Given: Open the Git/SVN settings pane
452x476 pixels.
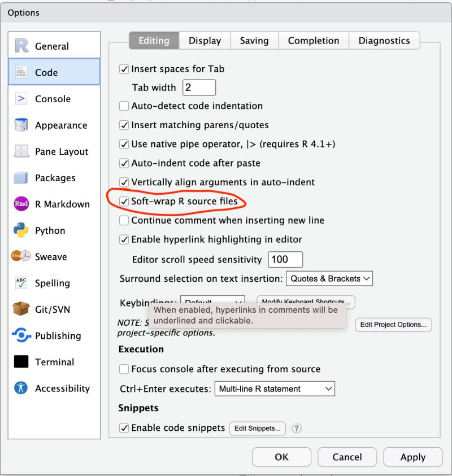Looking at the screenshot, I should click(54, 309).
